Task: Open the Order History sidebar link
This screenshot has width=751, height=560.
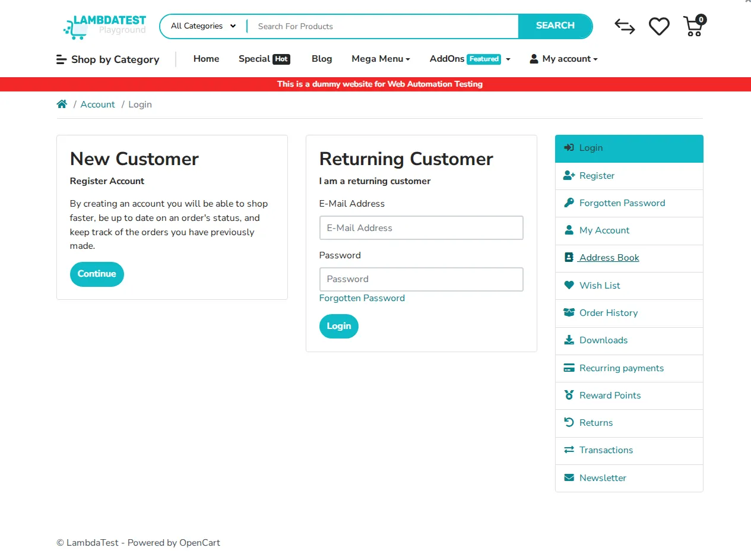Action: [629, 313]
